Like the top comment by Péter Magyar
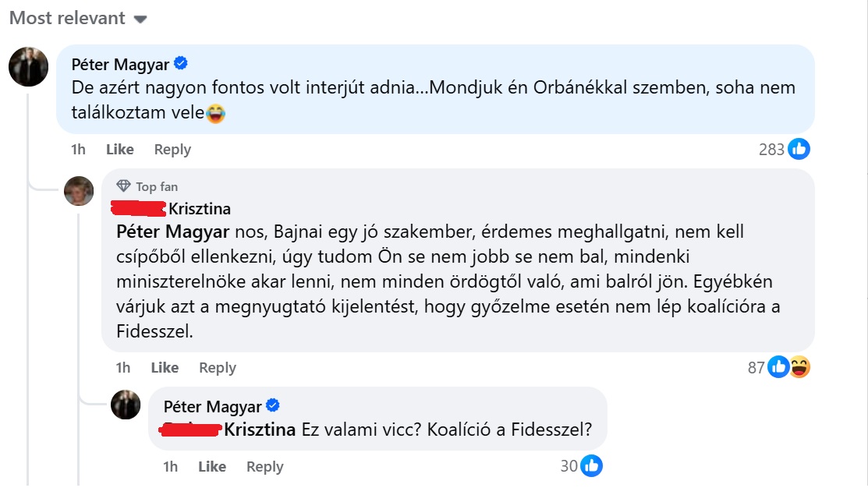The width and height of the screenshot is (868, 502). (119, 149)
